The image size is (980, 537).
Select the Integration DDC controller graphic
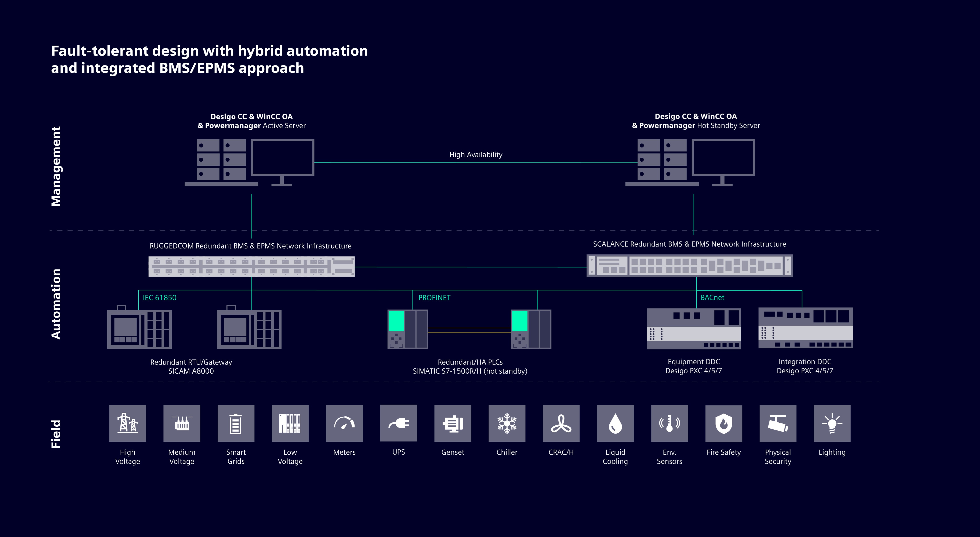pyautogui.click(x=806, y=328)
